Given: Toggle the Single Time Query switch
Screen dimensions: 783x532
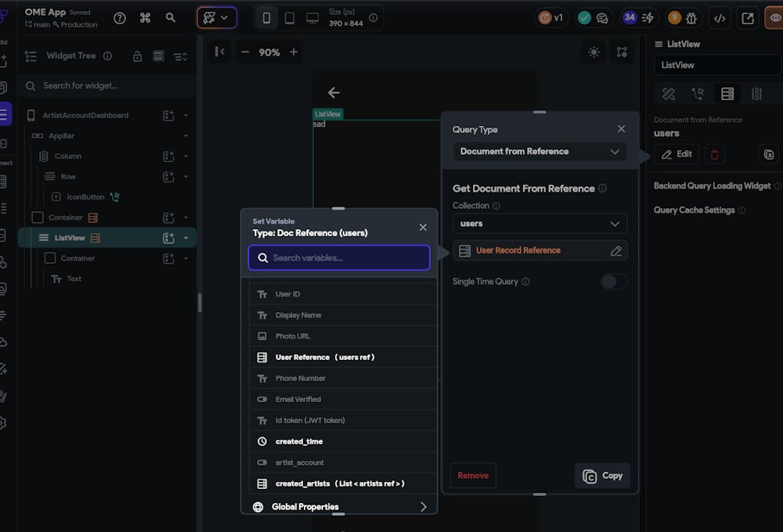Looking at the screenshot, I should pyautogui.click(x=613, y=282).
